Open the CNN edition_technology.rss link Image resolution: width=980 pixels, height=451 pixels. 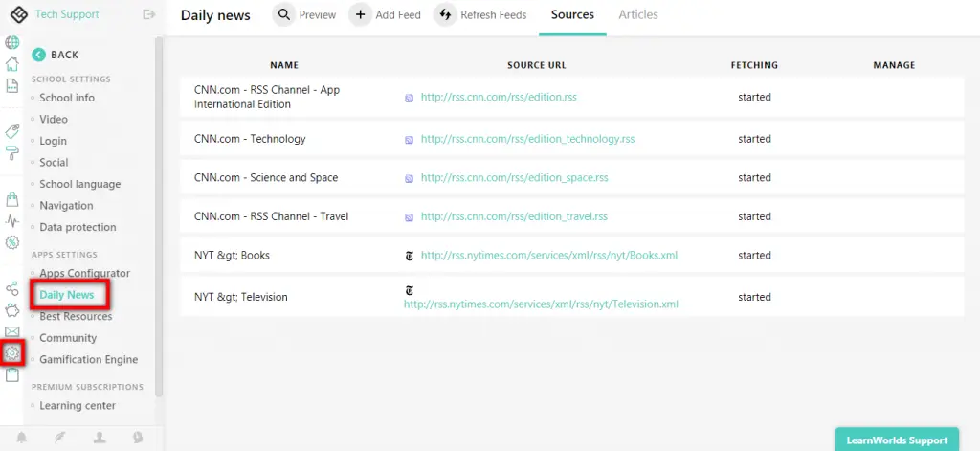[x=527, y=139]
